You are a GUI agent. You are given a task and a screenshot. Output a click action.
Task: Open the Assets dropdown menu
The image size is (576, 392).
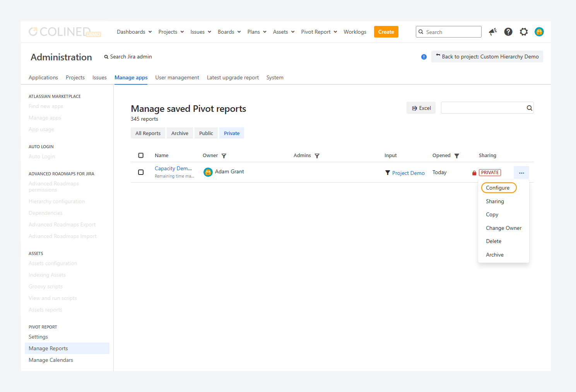(x=284, y=32)
